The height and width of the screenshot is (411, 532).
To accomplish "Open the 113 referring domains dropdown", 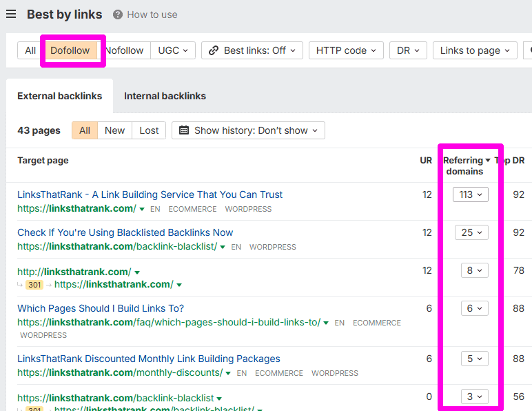I will (471, 194).
